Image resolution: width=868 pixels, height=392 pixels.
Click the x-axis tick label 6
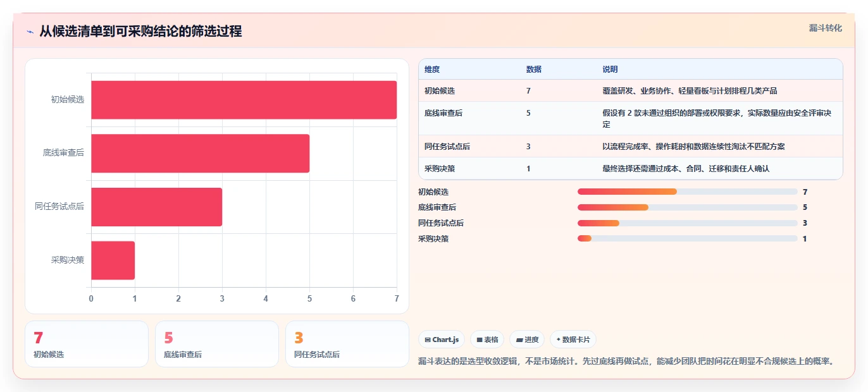pyautogui.click(x=353, y=298)
